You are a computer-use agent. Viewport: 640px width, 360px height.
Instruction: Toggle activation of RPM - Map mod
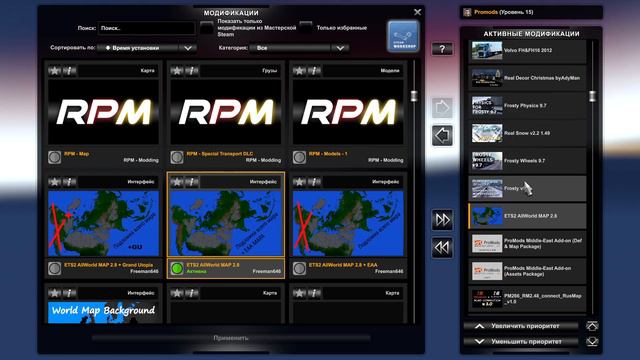click(x=55, y=157)
